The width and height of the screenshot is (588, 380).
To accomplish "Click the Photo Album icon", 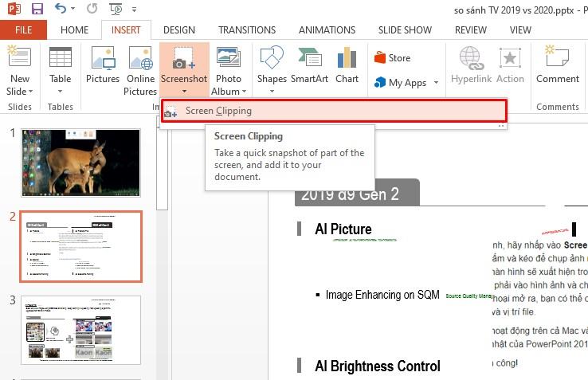I will pos(229,57).
